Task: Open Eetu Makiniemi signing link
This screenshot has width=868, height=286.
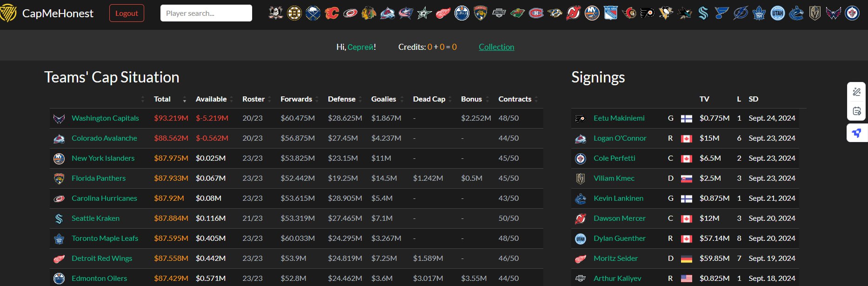Action: [x=619, y=118]
